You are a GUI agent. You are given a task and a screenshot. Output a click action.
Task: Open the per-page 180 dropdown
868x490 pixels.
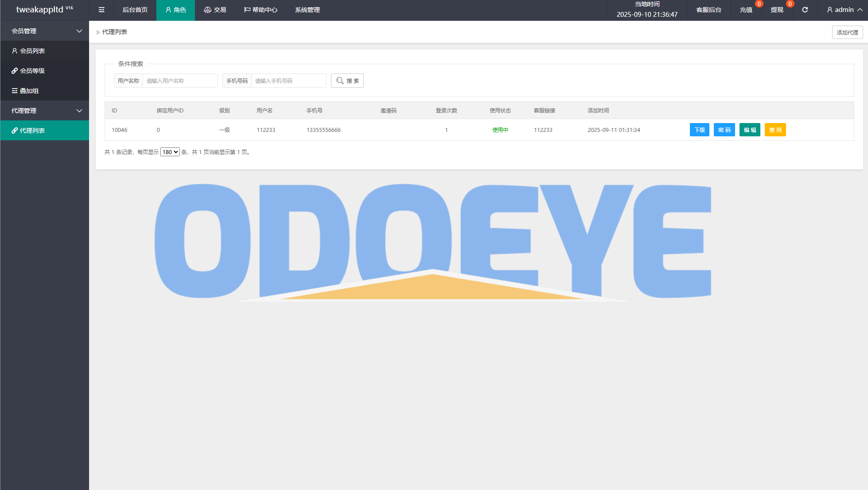[x=170, y=152]
